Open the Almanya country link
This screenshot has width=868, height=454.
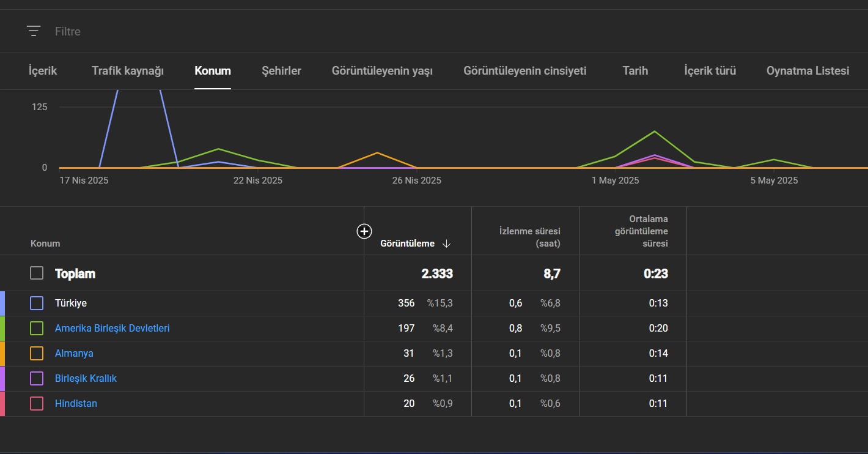(x=74, y=353)
